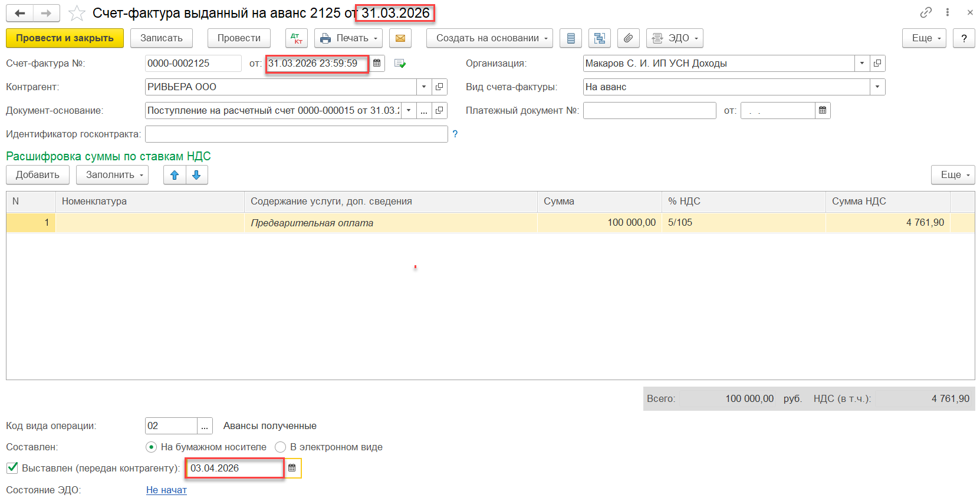Open the Заполнить dropdown menu
This screenshot has height=498, width=980.
click(112, 175)
